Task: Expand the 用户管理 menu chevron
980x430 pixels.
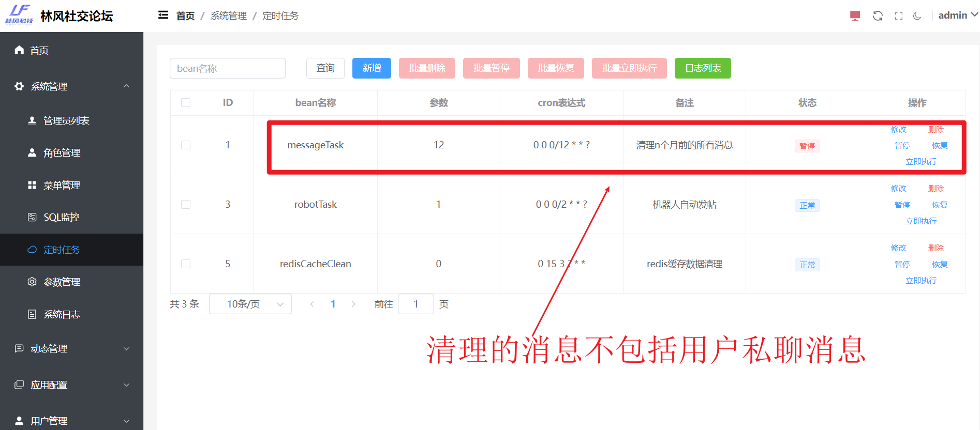Action: pyautogui.click(x=127, y=421)
